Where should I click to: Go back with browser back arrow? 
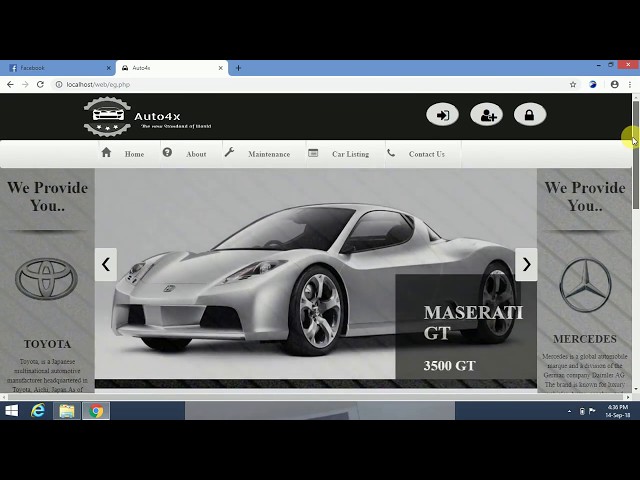[10, 84]
